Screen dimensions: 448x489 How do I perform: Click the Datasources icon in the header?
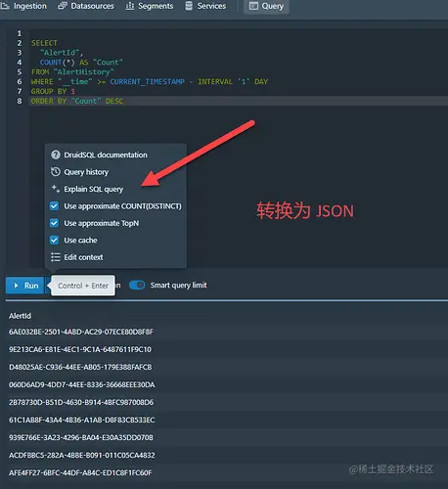pyautogui.click(x=63, y=6)
